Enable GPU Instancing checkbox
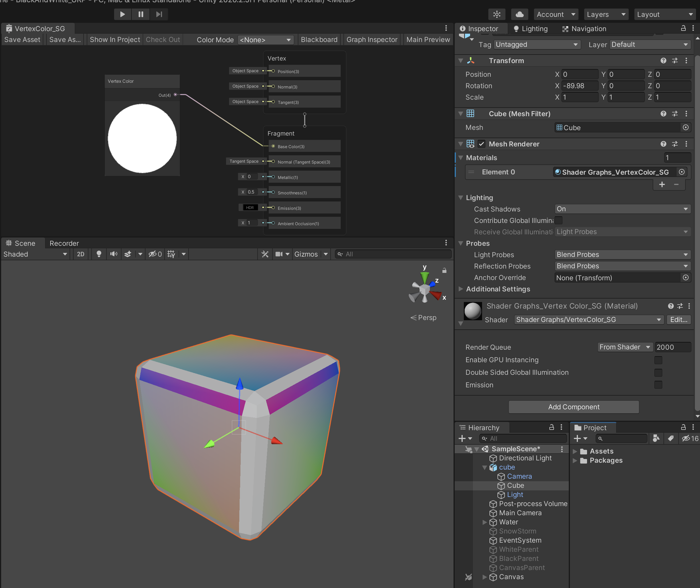Screen dimensions: 700x588 click(658, 360)
